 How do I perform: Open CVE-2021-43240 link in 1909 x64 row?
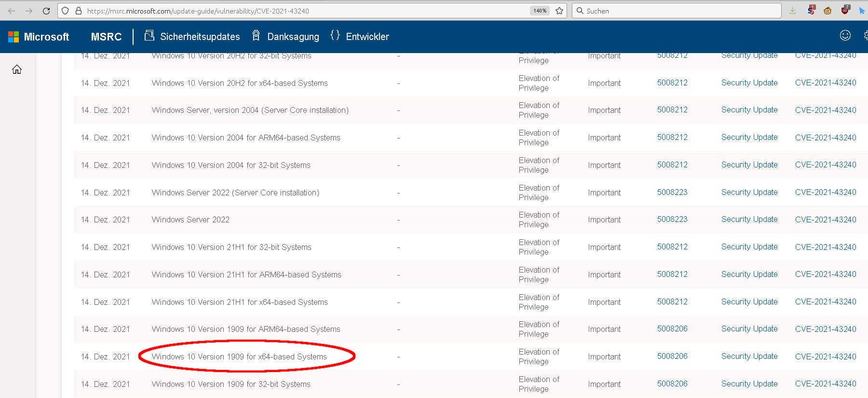pos(826,357)
